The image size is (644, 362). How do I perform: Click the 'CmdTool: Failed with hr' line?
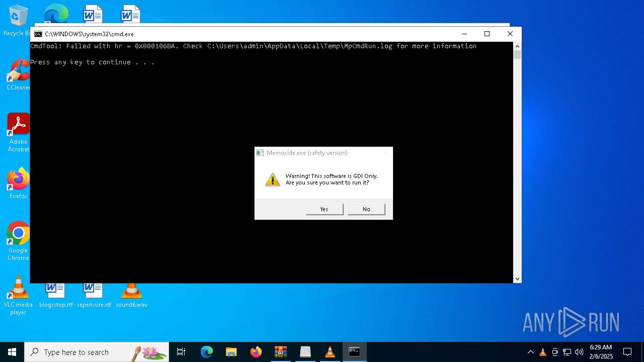[254, 46]
